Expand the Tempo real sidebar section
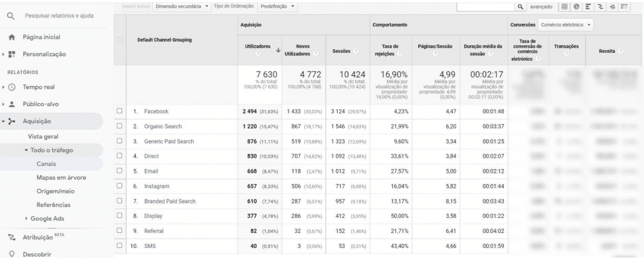644x260 pixels. coord(3,87)
